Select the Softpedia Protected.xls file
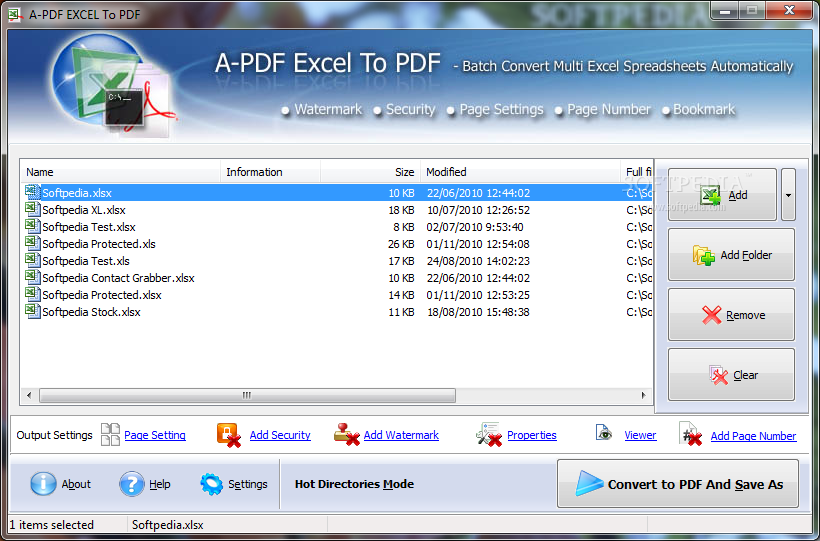 [x=337, y=244]
